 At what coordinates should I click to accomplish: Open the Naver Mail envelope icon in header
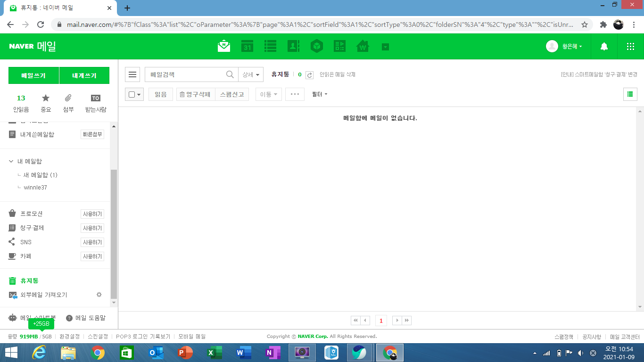tap(224, 46)
